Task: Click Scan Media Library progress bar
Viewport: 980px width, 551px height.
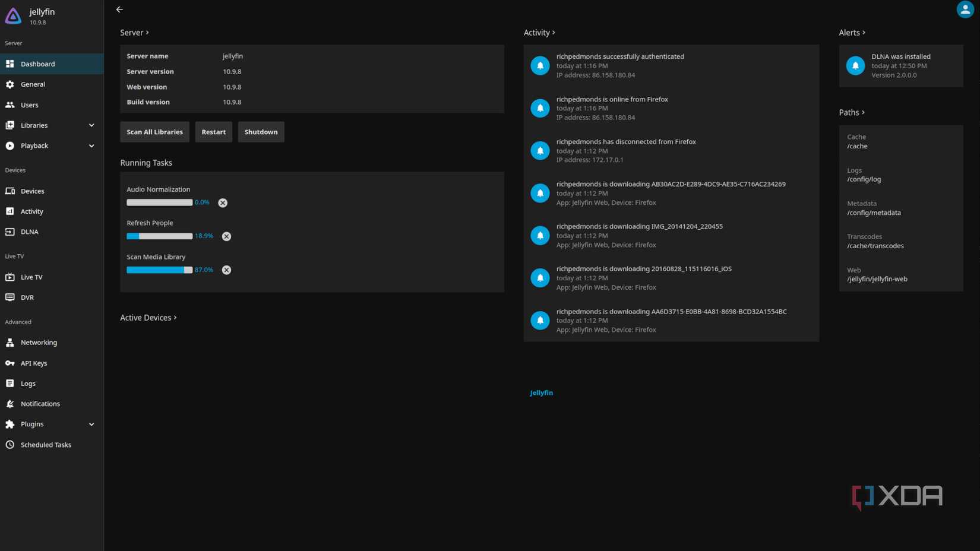Action: click(x=159, y=270)
